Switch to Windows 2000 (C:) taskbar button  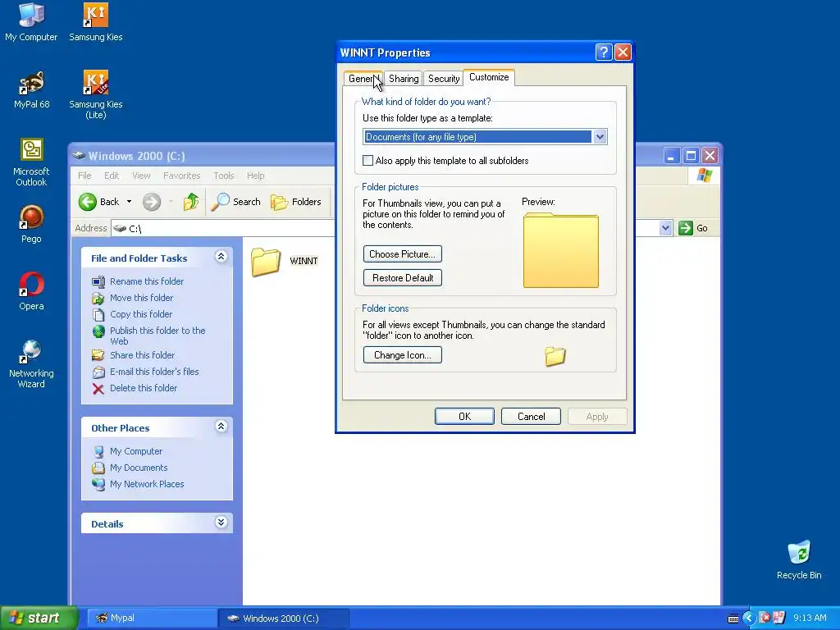(284, 619)
